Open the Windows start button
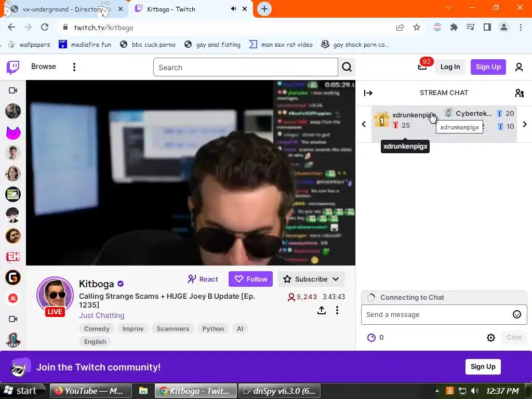The width and height of the screenshot is (532, 399). [x=22, y=391]
